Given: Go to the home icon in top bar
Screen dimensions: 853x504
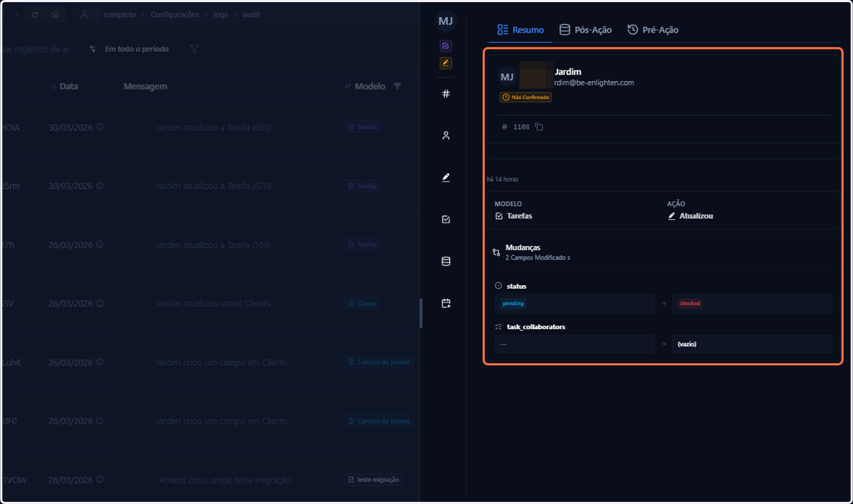Looking at the screenshot, I should 55,14.
